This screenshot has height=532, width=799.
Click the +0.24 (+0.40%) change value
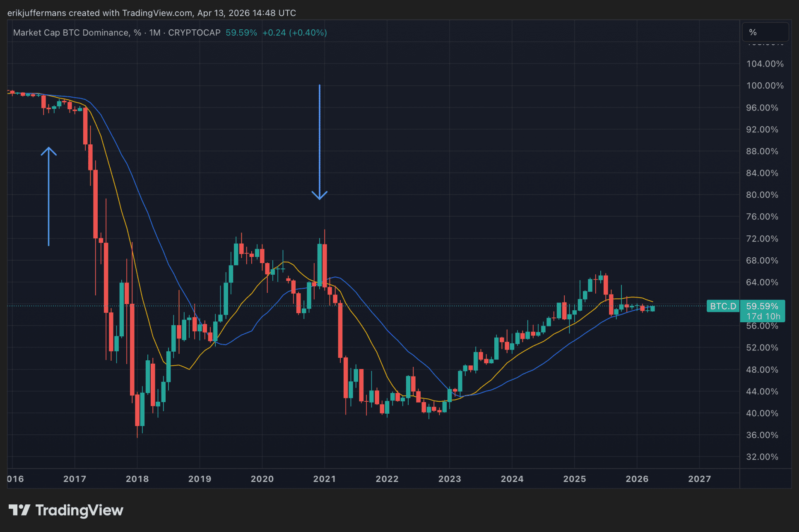pos(294,33)
